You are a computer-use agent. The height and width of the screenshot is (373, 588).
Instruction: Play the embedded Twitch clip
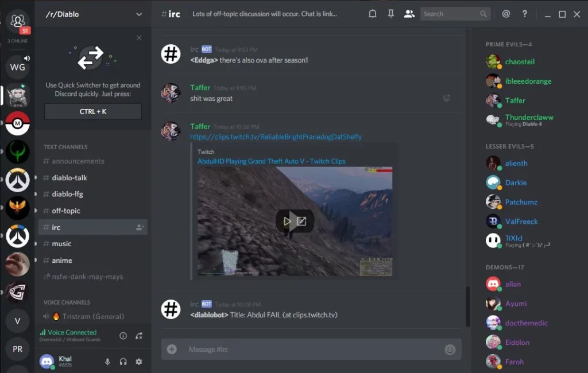[x=287, y=221]
